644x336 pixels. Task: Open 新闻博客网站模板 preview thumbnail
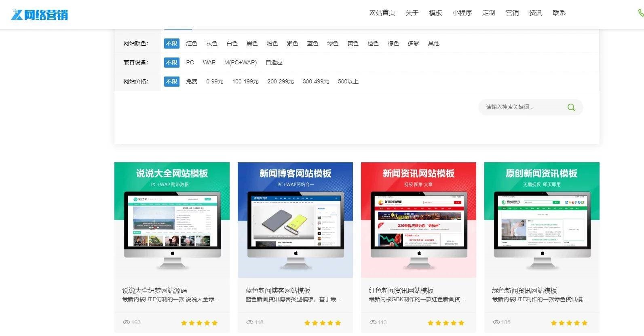[x=295, y=220]
